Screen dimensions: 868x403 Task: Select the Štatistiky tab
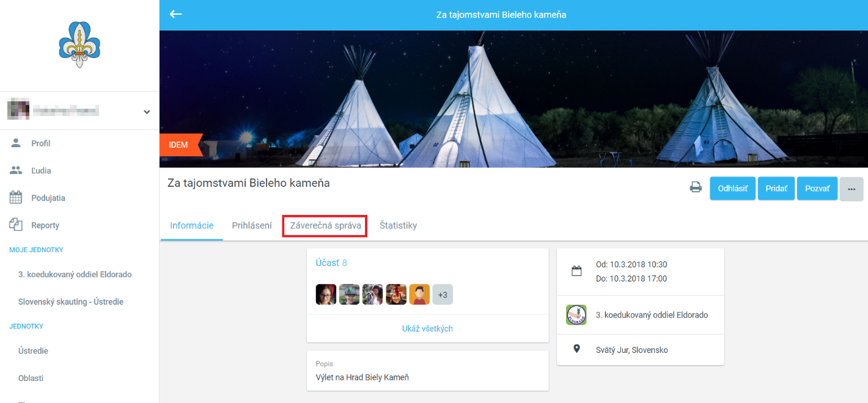pyautogui.click(x=398, y=225)
